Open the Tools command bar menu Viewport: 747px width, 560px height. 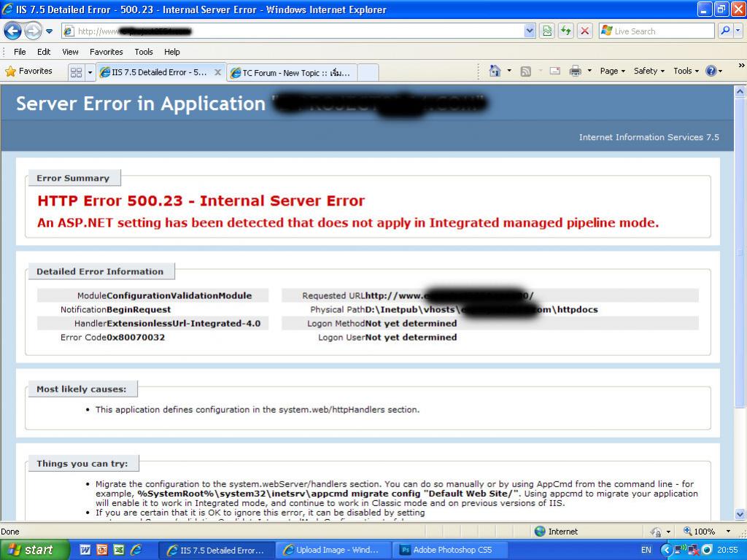686,71
